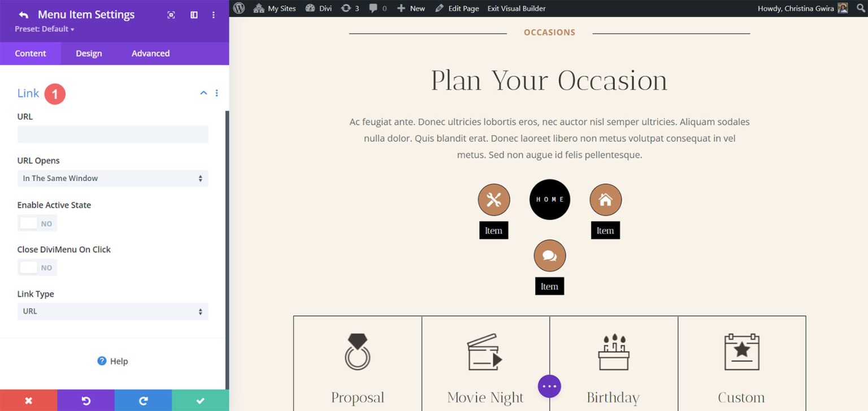Click the house icon menu item
868x411 pixels.
click(x=605, y=199)
